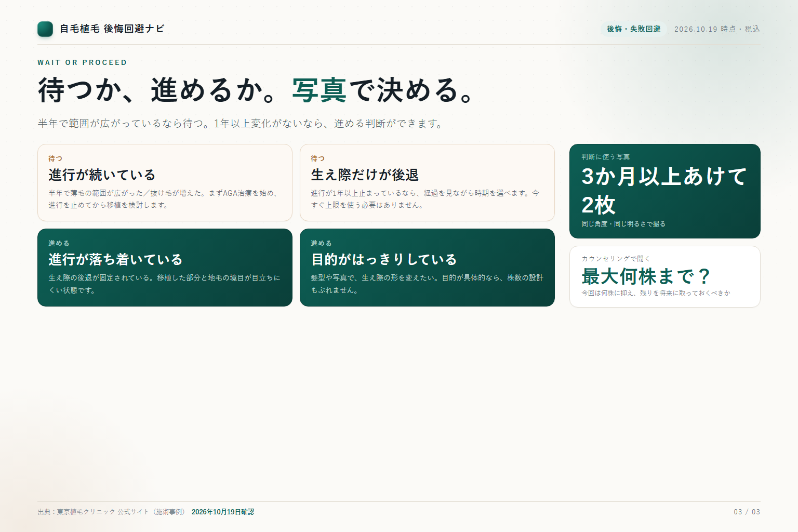Screen dimensions: 798x532
Task: Click the 同じ角度・同じ明るさで撮る caption
Action: pos(623,224)
